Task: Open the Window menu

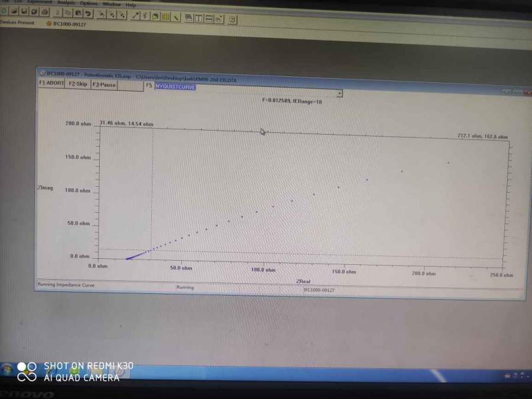Action: pos(112,4)
